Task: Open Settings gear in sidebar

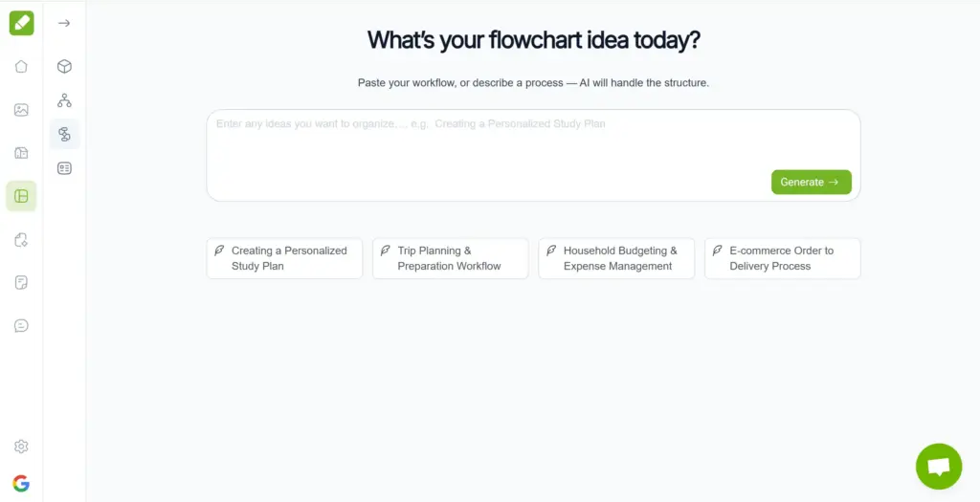Action: [x=21, y=447]
